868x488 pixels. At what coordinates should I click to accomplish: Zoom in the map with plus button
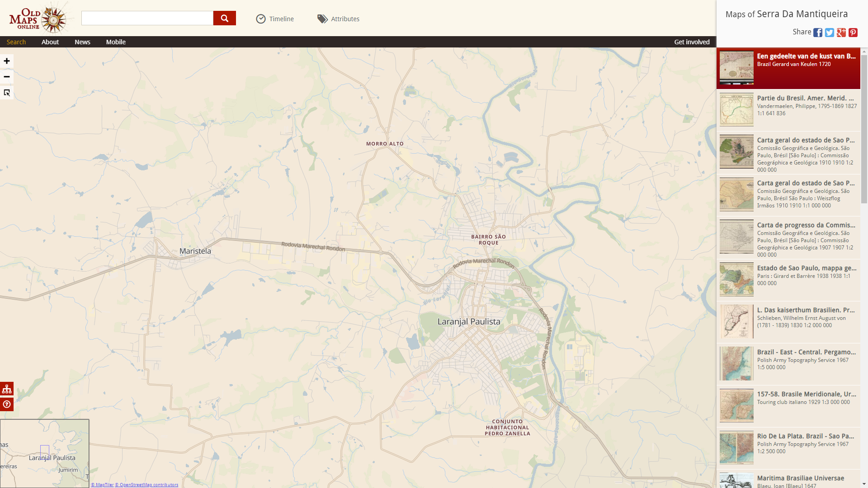pyautogui.click(x=7, y=61)
